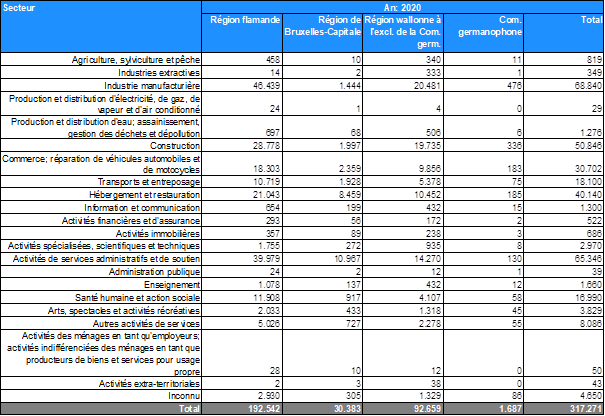The width and height of the screenshot is (605, 416).
Task: Select the 'Secteur' header cell
Action: (x=101, y=26)
